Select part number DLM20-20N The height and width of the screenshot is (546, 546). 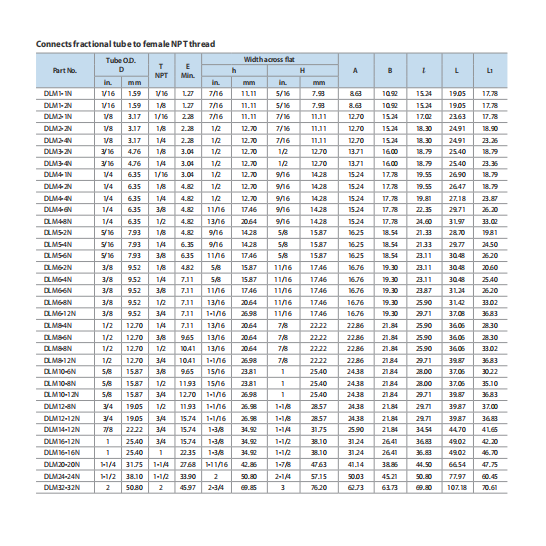tap(62, 465)
